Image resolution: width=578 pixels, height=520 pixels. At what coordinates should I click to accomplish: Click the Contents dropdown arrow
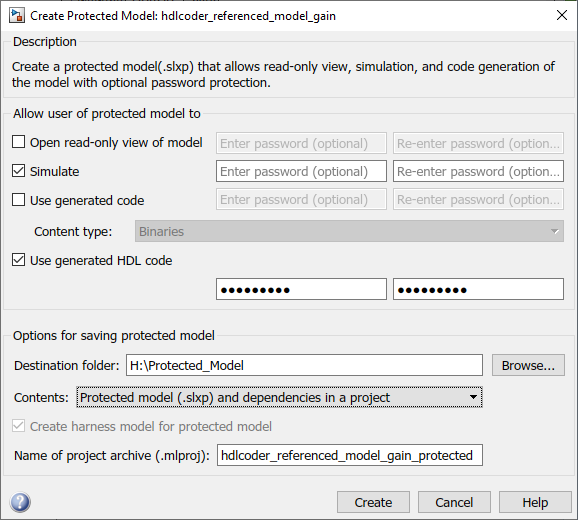(473, 397)
